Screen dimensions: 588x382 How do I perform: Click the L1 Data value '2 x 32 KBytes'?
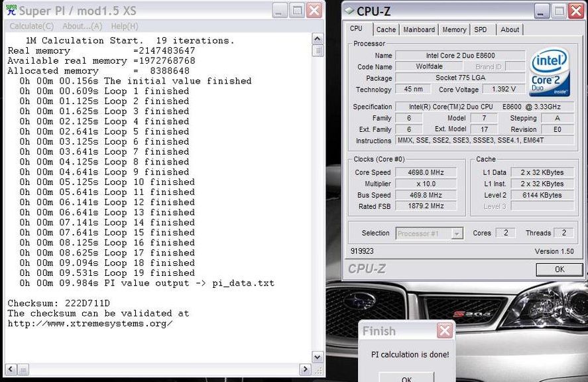click(542, 172)
